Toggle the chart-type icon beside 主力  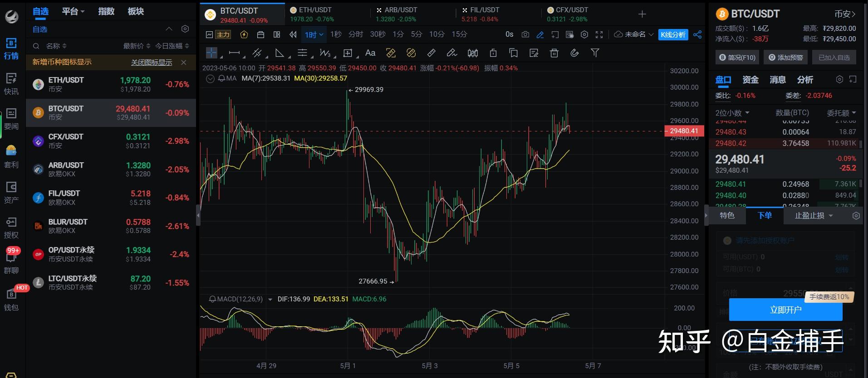(x=209, y=34)
